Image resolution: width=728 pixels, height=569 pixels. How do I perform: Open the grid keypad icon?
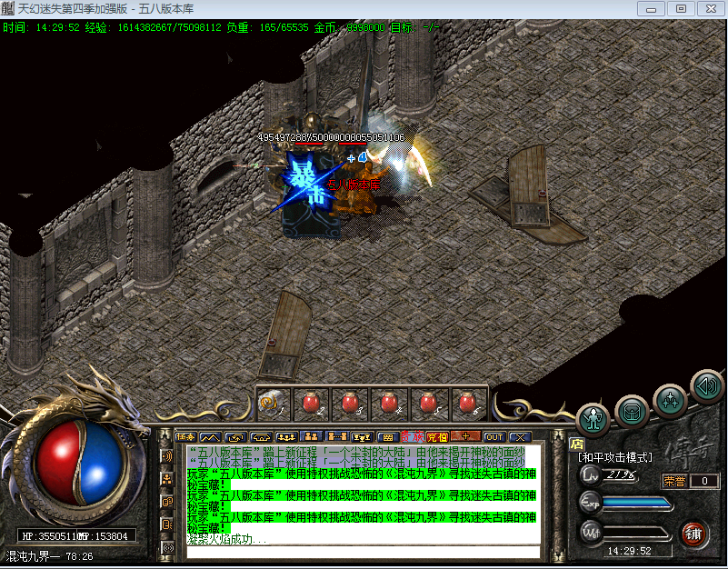(x=388, y=437)
